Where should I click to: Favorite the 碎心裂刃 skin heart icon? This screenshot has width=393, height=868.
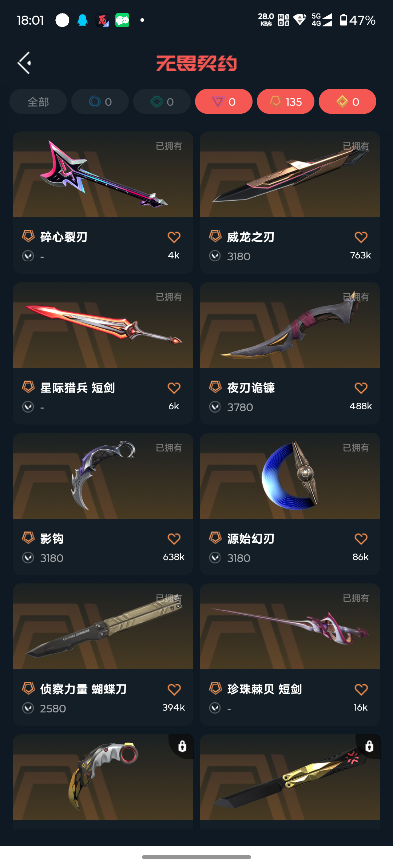(x=174, y=237)
